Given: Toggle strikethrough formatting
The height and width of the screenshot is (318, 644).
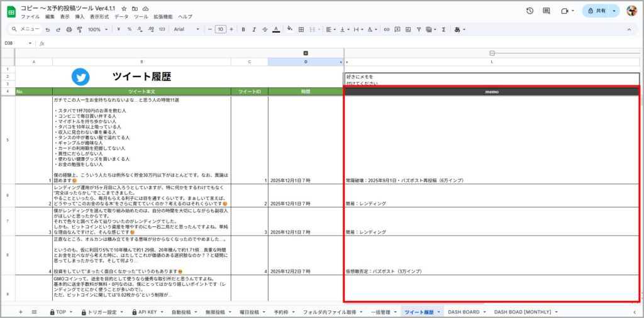Looking at the screenshot, I should point(264,30).
